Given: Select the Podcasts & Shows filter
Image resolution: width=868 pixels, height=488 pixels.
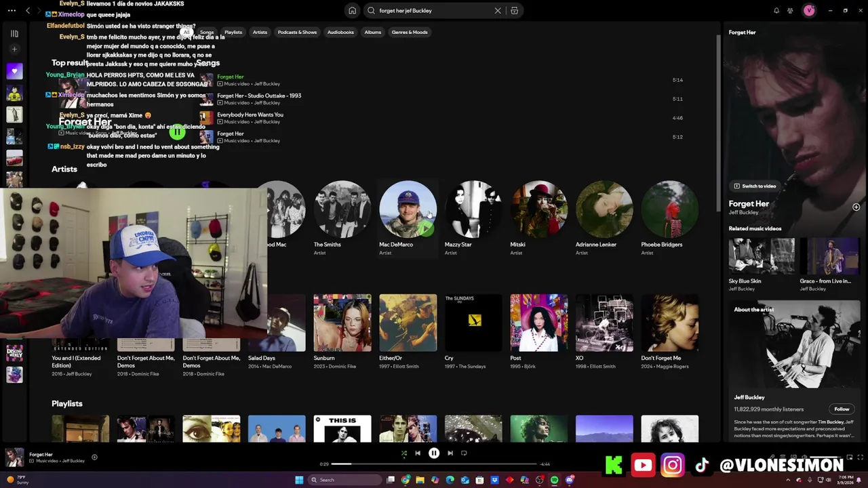Looking at the screenshot, I should [297, 32].
